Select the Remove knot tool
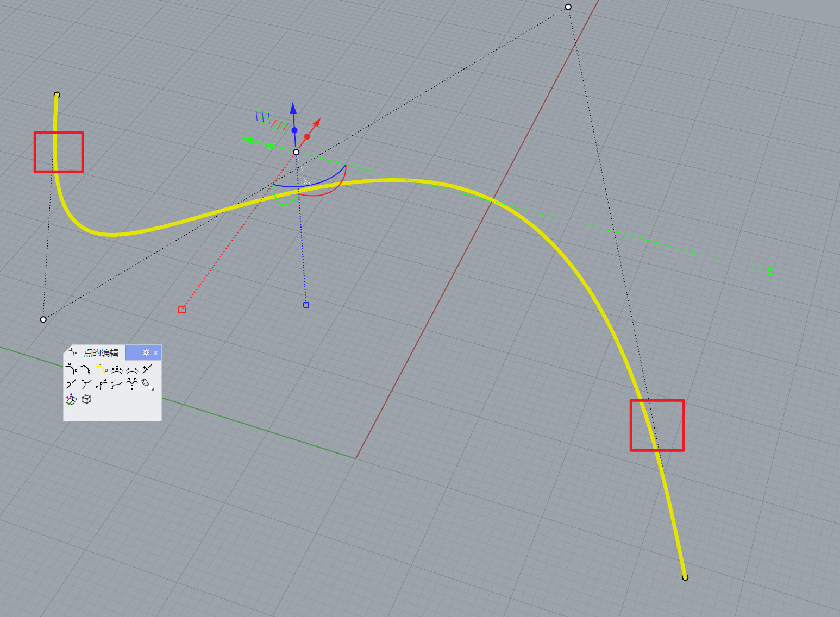Image resolution: width=840 pixels, height=617 pixels. pos(71,385)
